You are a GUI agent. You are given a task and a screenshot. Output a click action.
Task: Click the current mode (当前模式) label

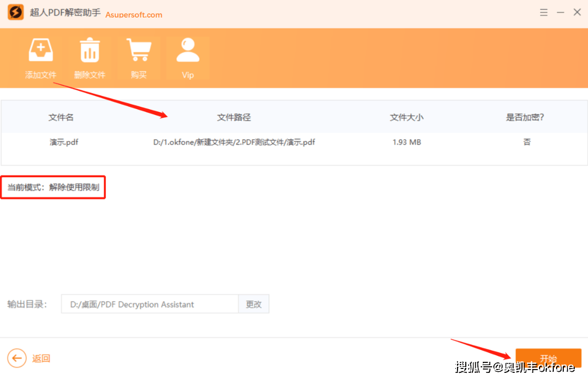(53, 187)
